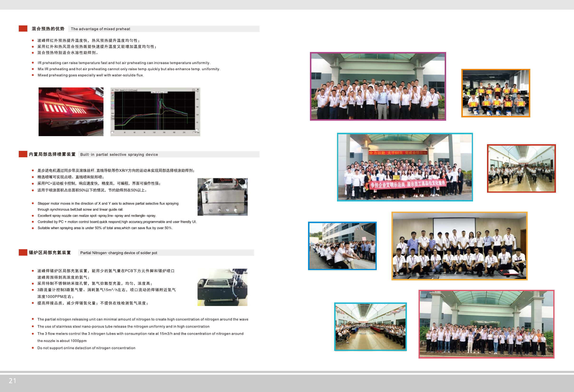Open the temperature curve chart screenshot
Screen dimensions: 574x392
click(x=155, y=112)
